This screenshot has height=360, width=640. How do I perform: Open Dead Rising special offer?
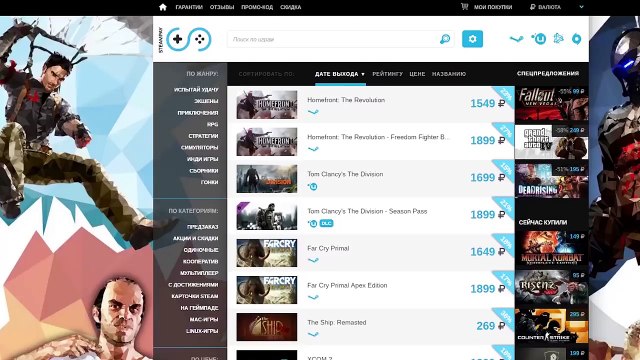coord(551,180)
